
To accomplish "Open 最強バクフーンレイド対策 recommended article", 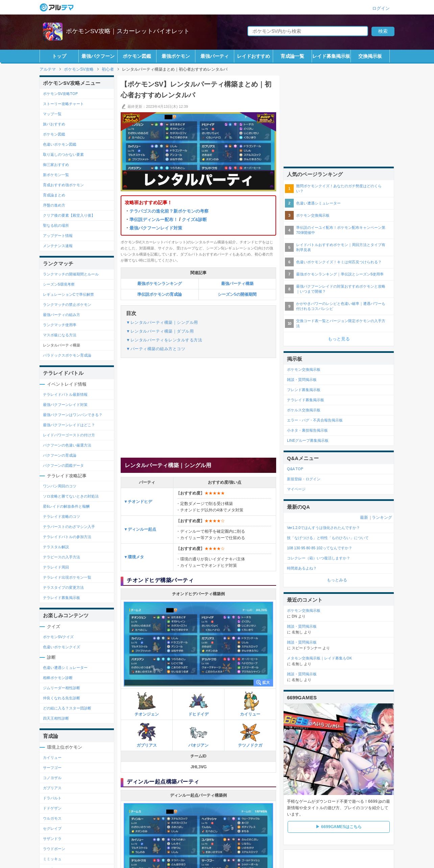I will pos(156,228).
